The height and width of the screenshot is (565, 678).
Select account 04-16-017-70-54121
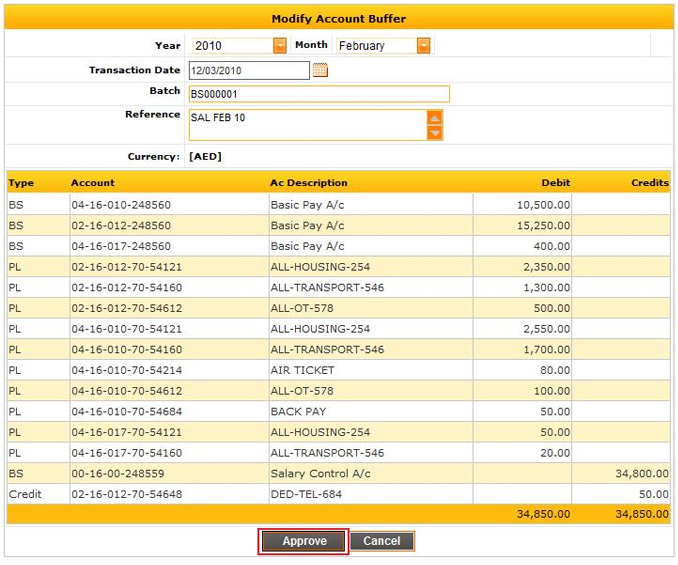click(127, 433)
